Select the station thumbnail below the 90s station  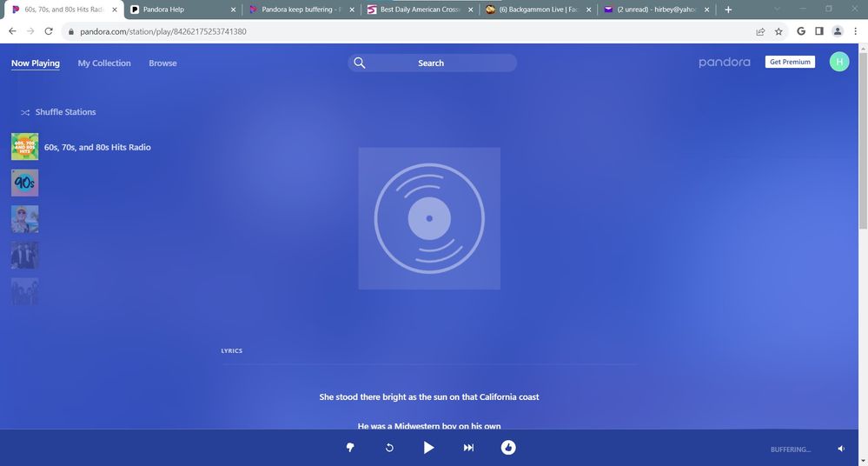pyautogui.click(x=25, y=219)
